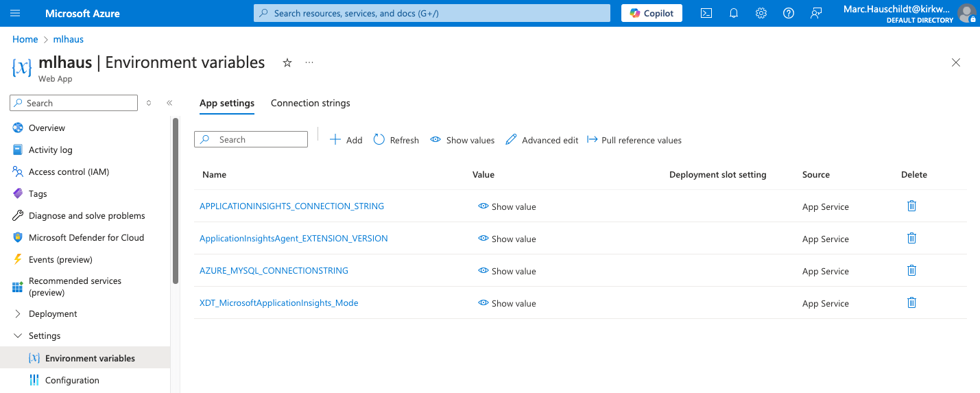Switch to the Connection strings tab
Screen dimensions: 980x393
click(311, 103)
